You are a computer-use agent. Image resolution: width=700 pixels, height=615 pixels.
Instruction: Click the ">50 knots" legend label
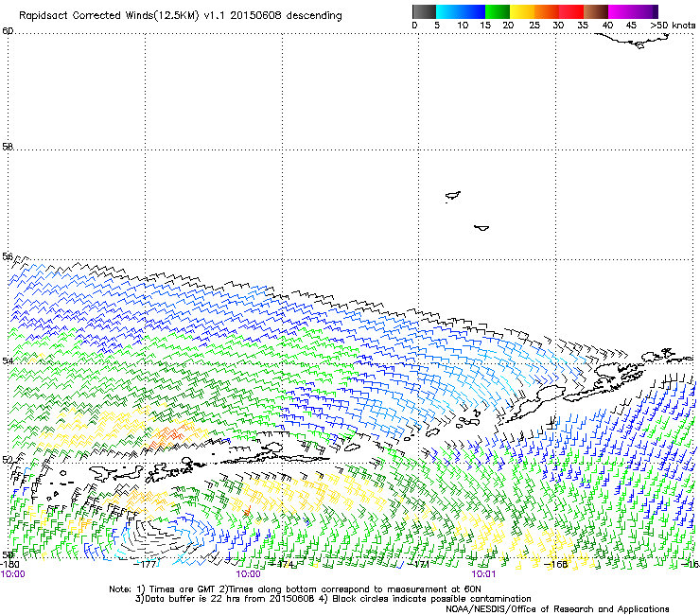click(x=673, y=26)
